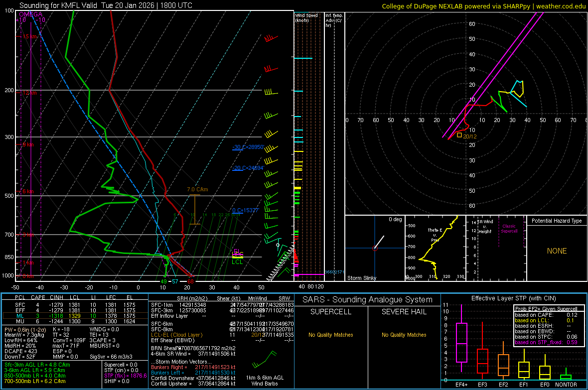This screenshot has height=390, width=588.
Task: Click the red 'Bunkers Right' storm motion line
Action: tap(193, 367)
